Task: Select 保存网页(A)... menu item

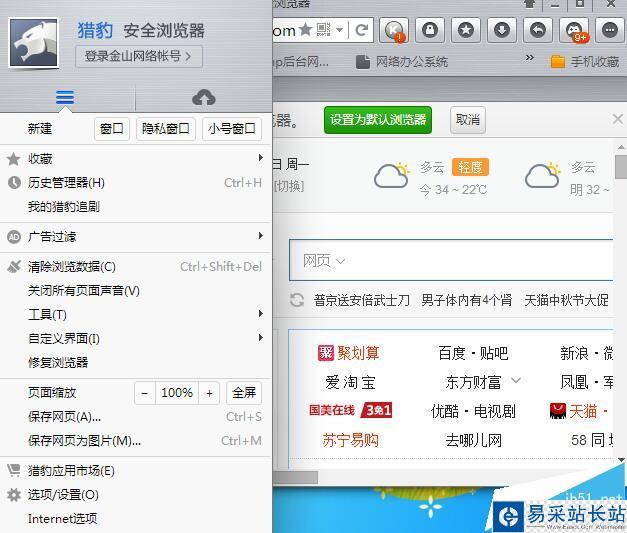Action: point(136,417)
